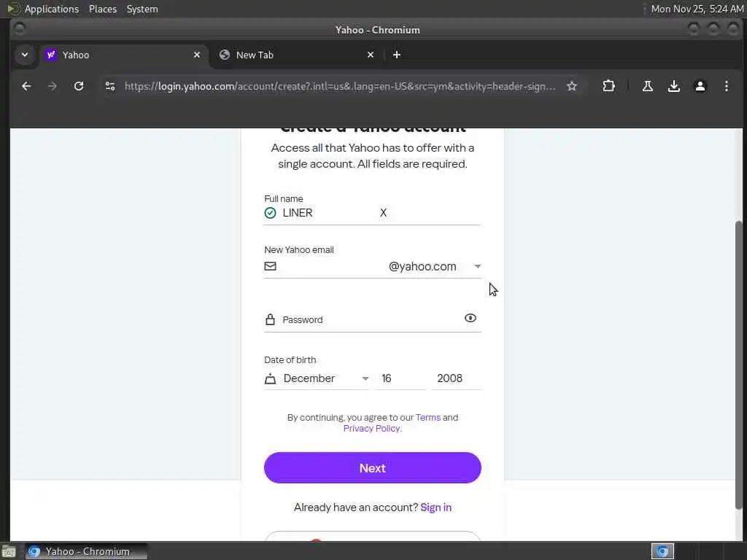Reload the Yahoo page
747x560 pixels.
[79, 86]
